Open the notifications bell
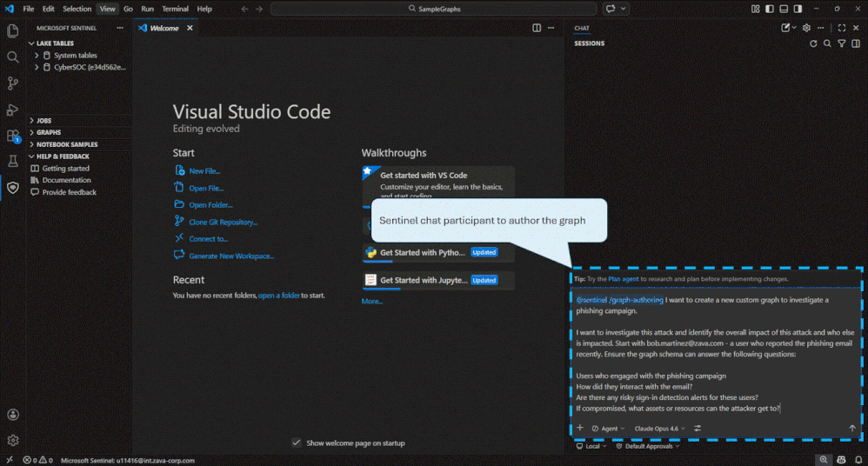Viewport: 868px width, 466px height. (858, 460)
